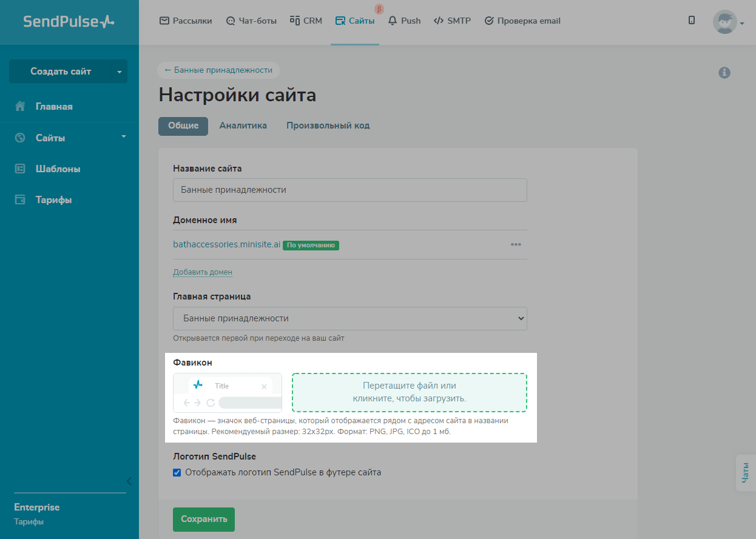
Task: Switch to the Произвольный код tab
Action: click(328, 126)
